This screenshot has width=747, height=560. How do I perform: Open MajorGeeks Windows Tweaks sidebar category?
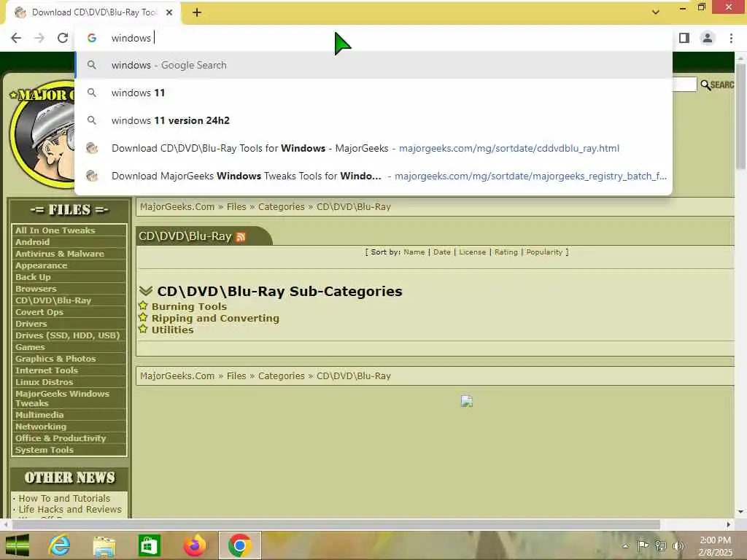tap(62, 399)
